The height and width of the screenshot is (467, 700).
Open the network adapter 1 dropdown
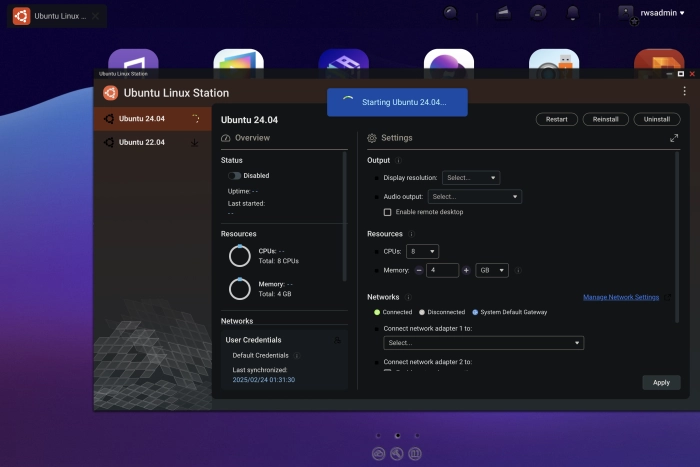tap(483, 343)
